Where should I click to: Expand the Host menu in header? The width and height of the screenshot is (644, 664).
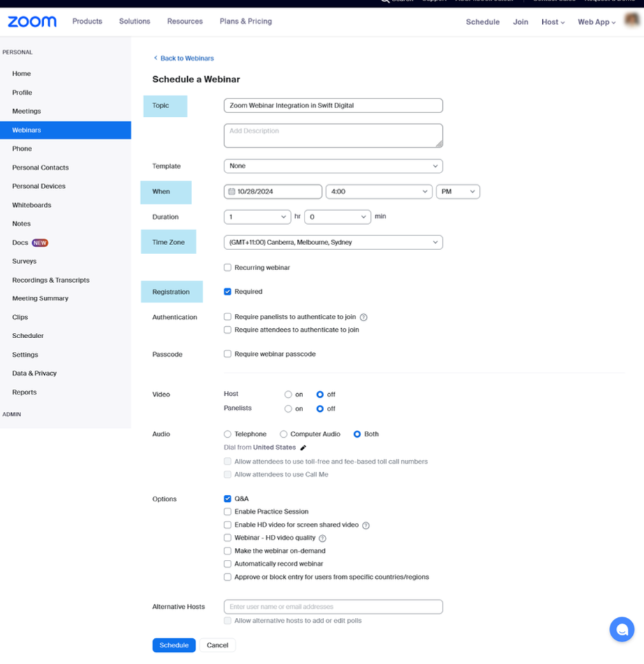point(553,22)
